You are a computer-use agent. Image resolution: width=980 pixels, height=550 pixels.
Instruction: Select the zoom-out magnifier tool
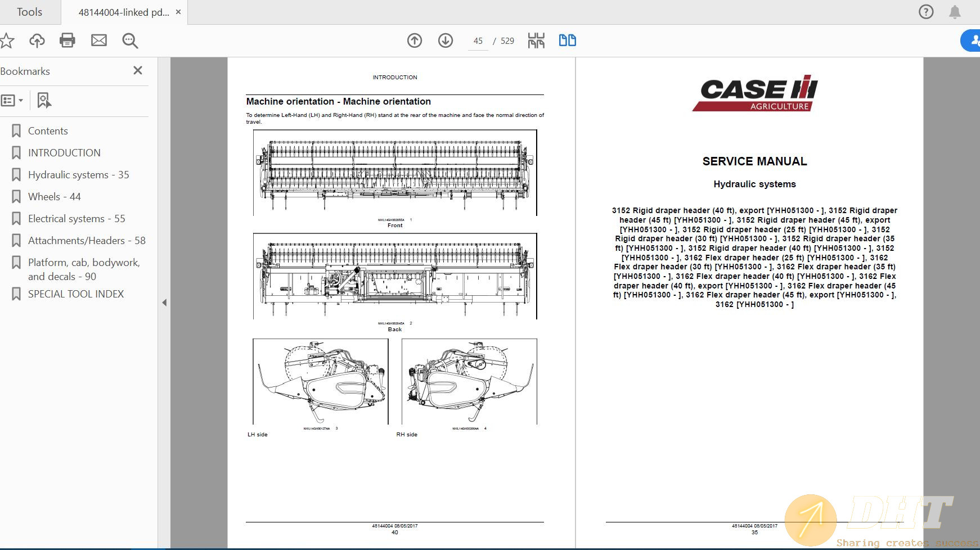[x=130, y=40]
